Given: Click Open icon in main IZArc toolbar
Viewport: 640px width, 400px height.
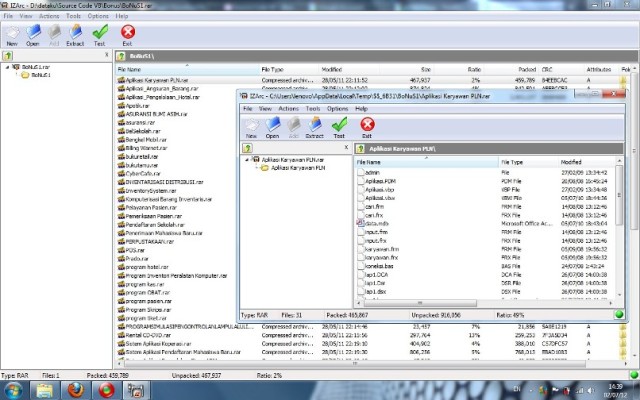Looking at the screenshot, I should pyautogui.click(x=33, y=35).
